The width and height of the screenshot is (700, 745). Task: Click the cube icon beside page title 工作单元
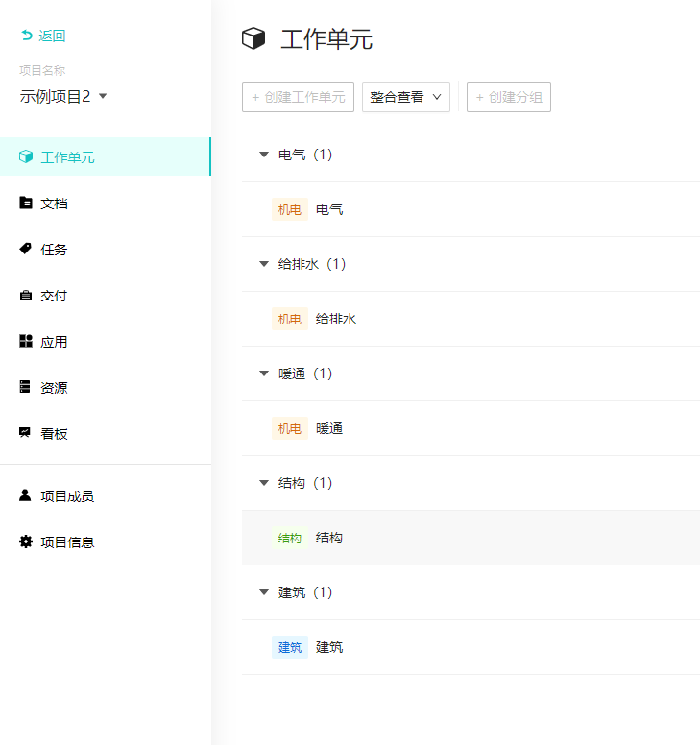tap(253, 38)
